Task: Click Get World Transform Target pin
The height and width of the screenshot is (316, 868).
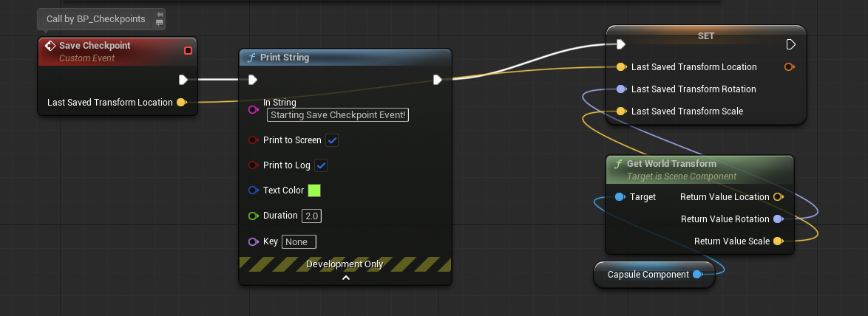Action: click(x=620, y=196)
